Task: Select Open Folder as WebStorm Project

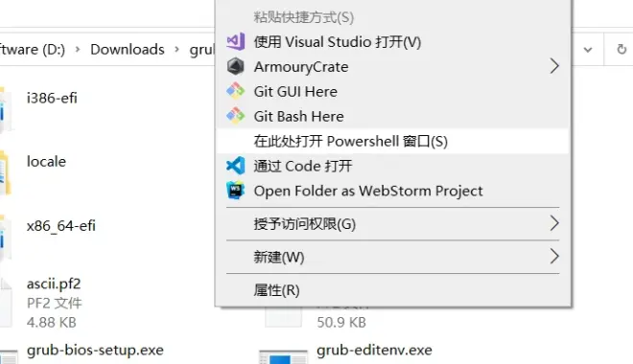Action: point(392,191)
